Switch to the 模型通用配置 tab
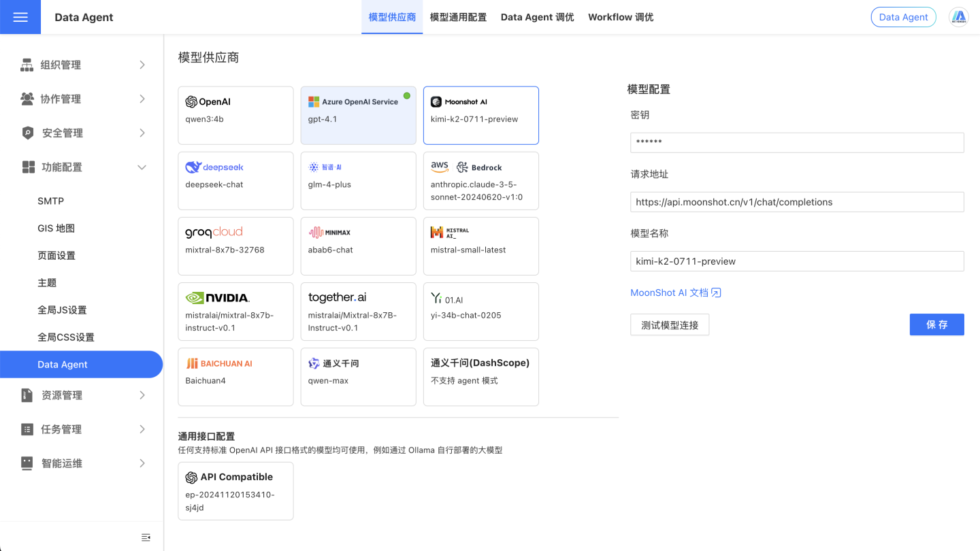This screenshot has width=980, height=551. pyautogui.click(x=458, y=16)
